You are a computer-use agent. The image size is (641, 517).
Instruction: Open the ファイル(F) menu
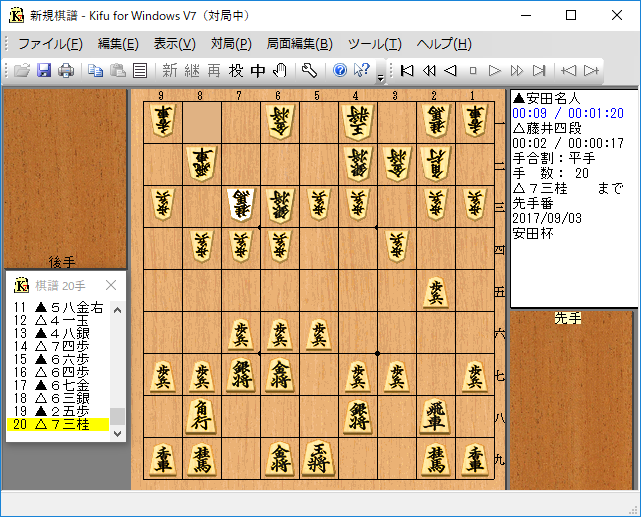[x=50, y=44]
